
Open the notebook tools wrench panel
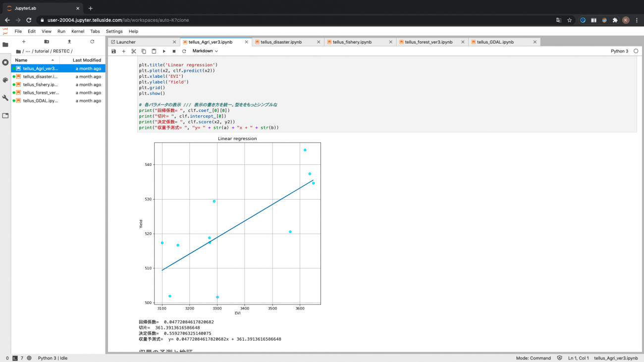[5, 98]
